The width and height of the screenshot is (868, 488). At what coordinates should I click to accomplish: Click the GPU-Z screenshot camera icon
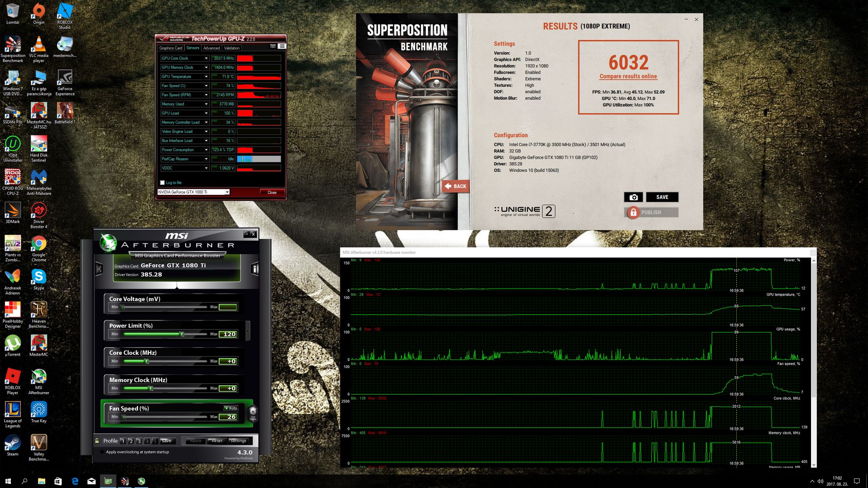[273, 46]
